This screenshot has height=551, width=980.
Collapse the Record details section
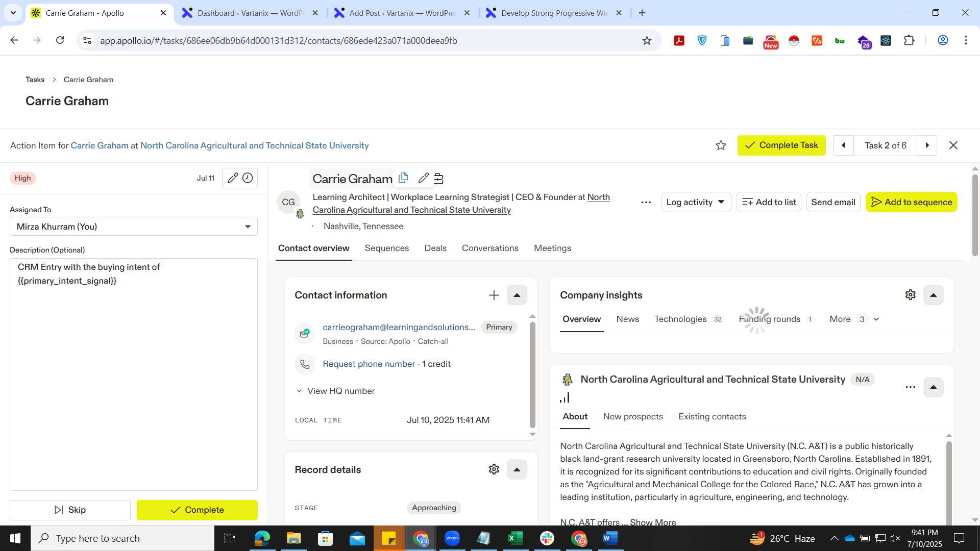[x=517, y=469]
